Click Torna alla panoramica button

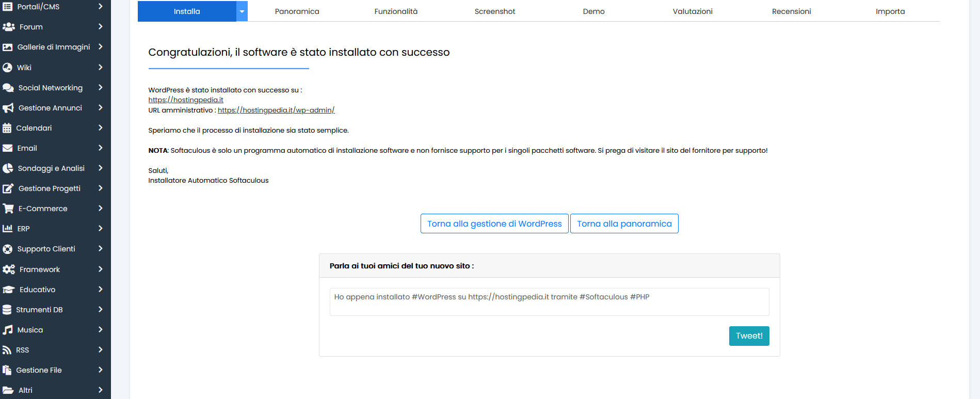click(624, 224)
